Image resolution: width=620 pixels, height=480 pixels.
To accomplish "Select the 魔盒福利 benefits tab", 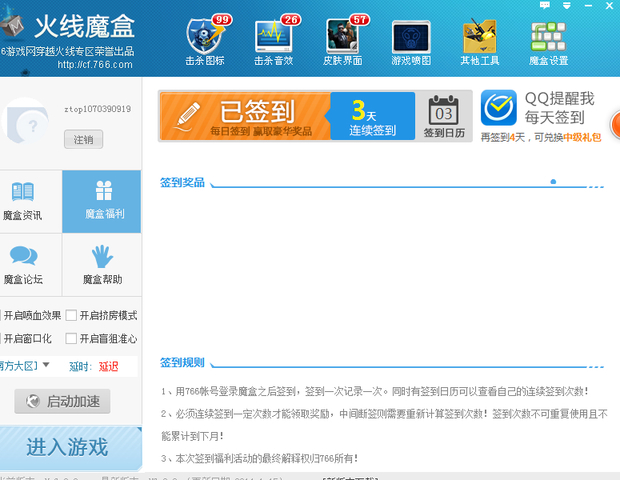I will (102, 202).
